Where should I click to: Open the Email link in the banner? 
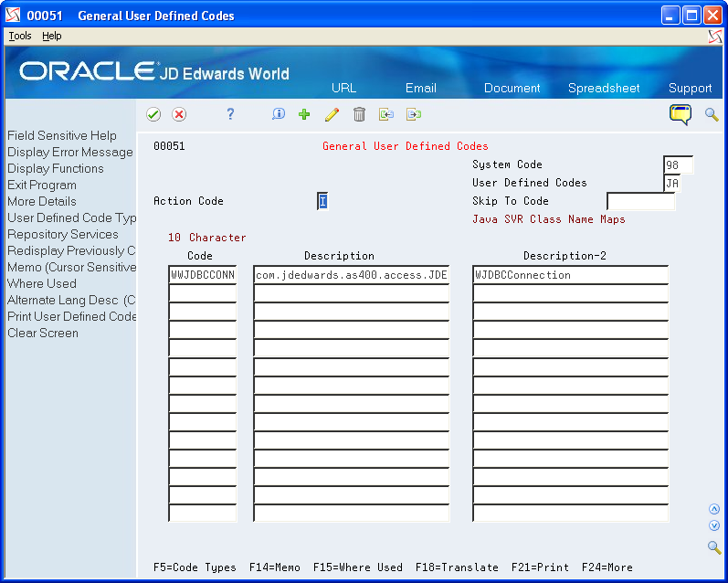tap(421, 89)
